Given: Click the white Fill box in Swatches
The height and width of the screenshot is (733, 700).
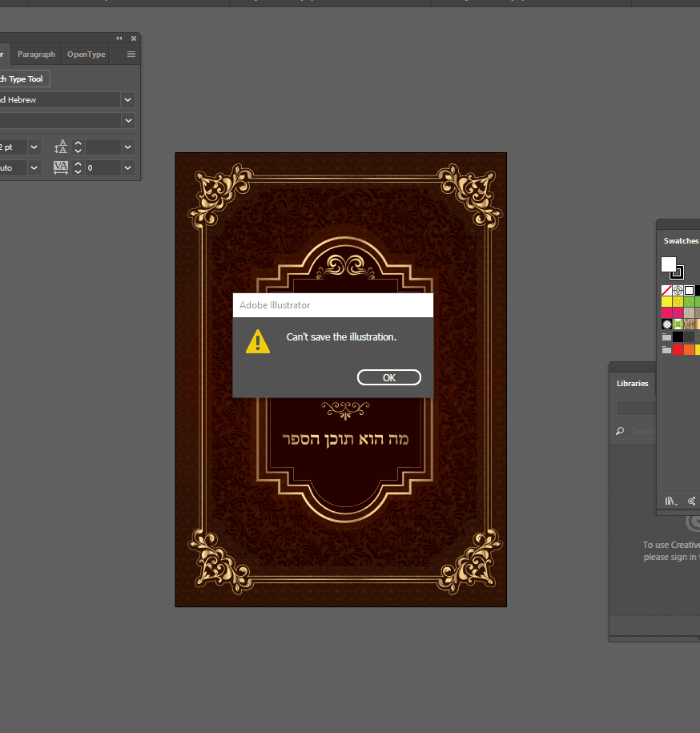Looking at the screenshot, I should click(x=668, y=264).
